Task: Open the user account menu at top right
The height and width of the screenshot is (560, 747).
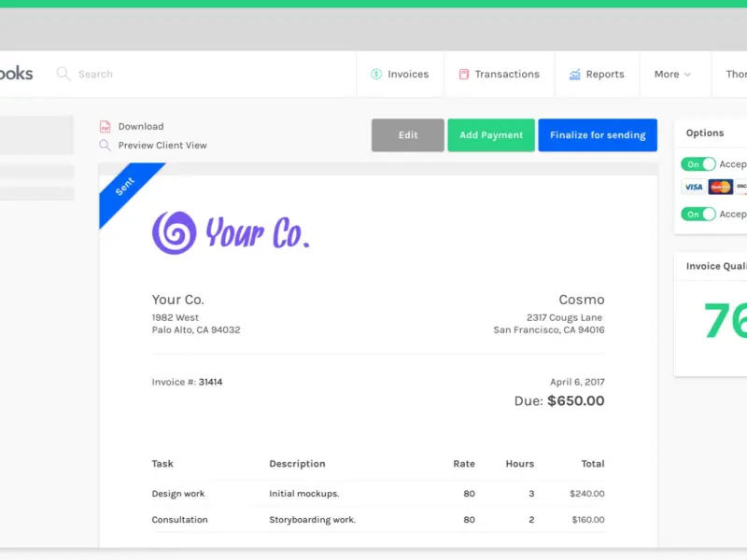Action: [736, 75]
